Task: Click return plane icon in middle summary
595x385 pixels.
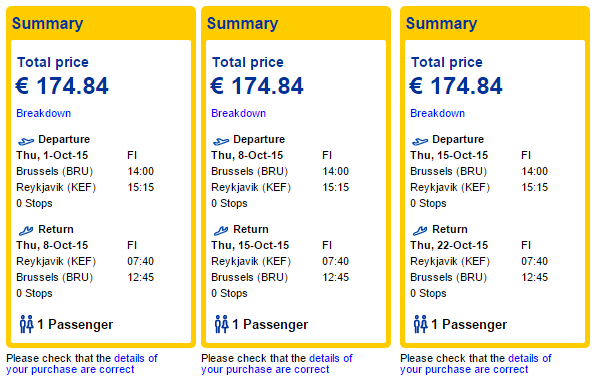Action: [x=221, y=230]
